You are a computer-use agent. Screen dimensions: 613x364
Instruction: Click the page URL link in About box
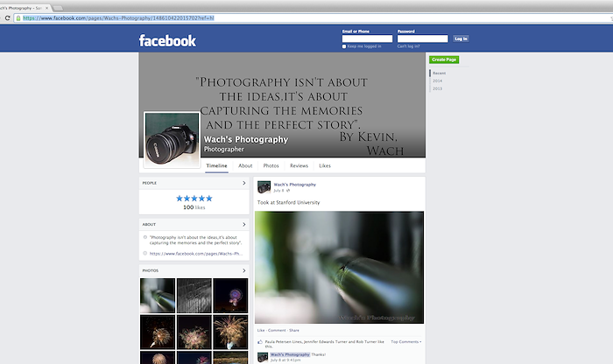pos(196,254)
